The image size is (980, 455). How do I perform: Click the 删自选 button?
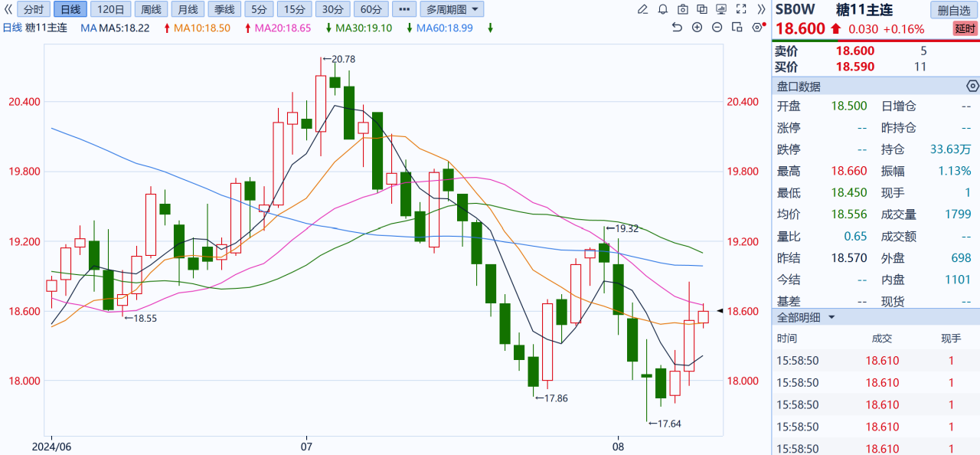coord(954,10)
